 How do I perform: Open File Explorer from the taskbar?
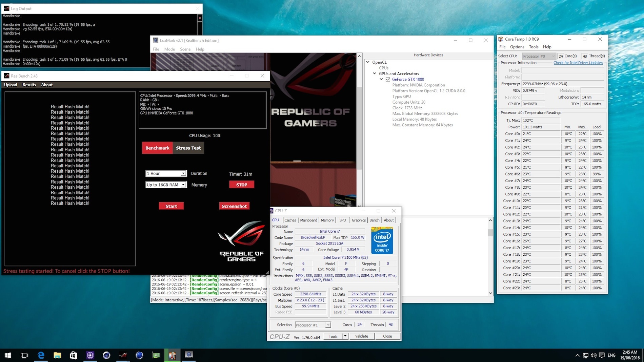[57, 355]
